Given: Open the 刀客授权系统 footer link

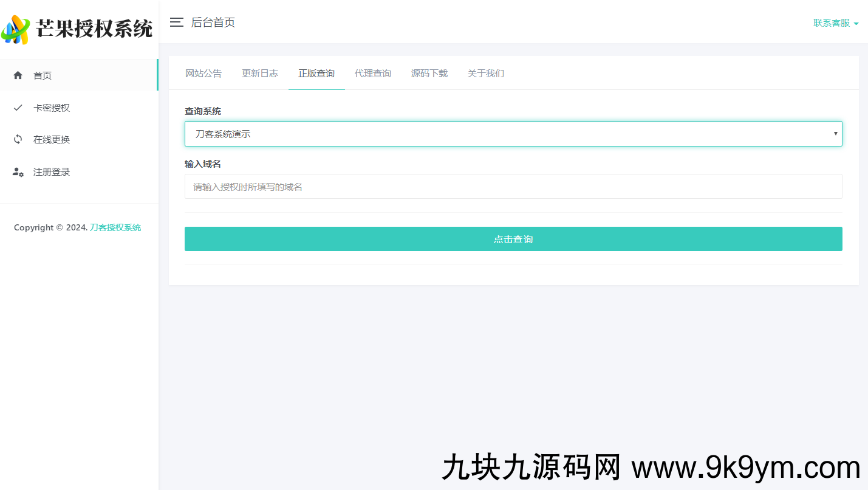Looking at the screenshot, I should click(x=115, y=227).
